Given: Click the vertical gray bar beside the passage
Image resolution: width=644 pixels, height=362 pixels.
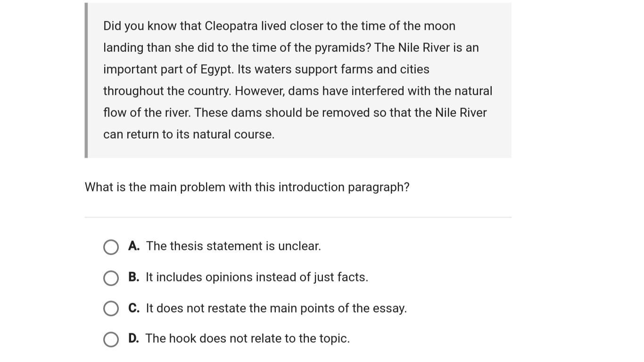Looking at the screenshot, I should pos(86,80).
